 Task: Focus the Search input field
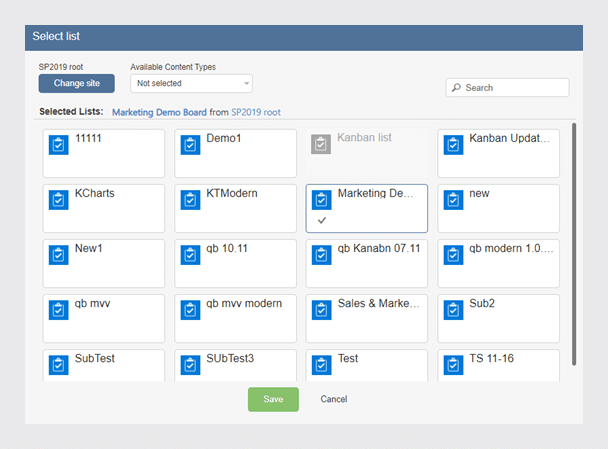508,88
